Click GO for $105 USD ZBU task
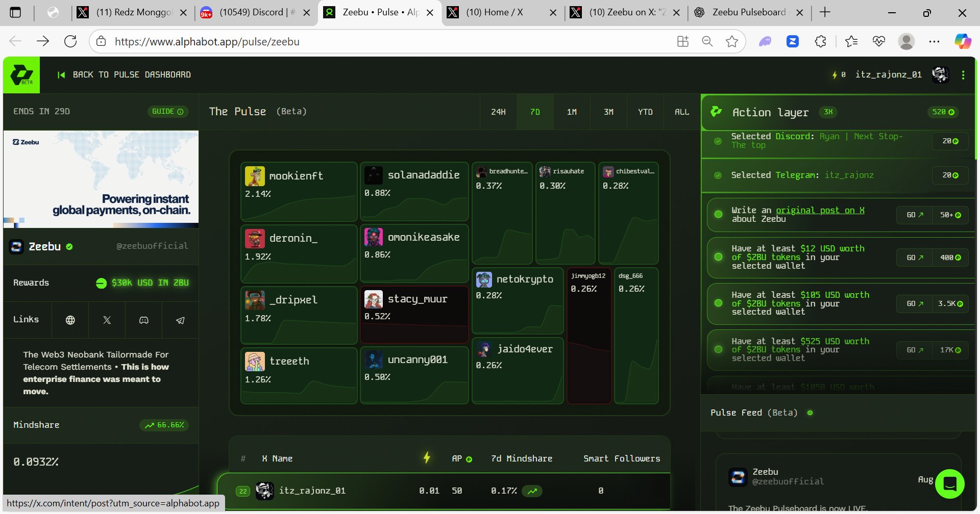The image size is (980, 514). pyautogui.click(x=915, y=303)
